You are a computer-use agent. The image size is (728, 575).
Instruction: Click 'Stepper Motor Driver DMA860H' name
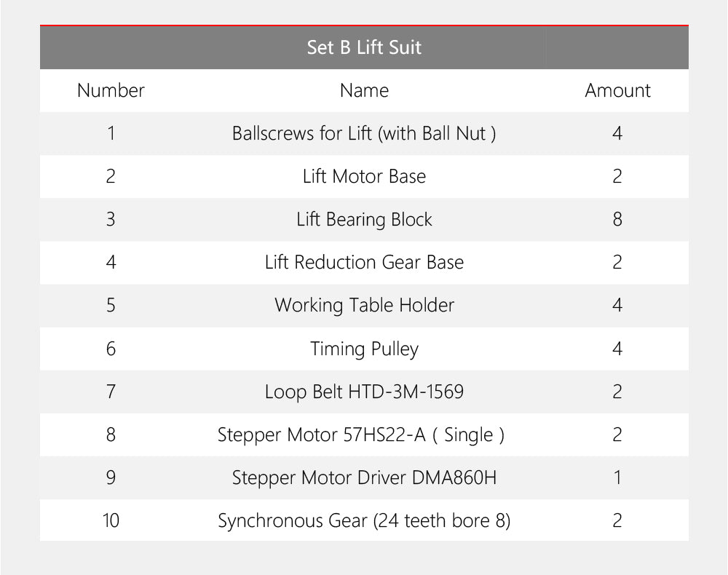364,478
